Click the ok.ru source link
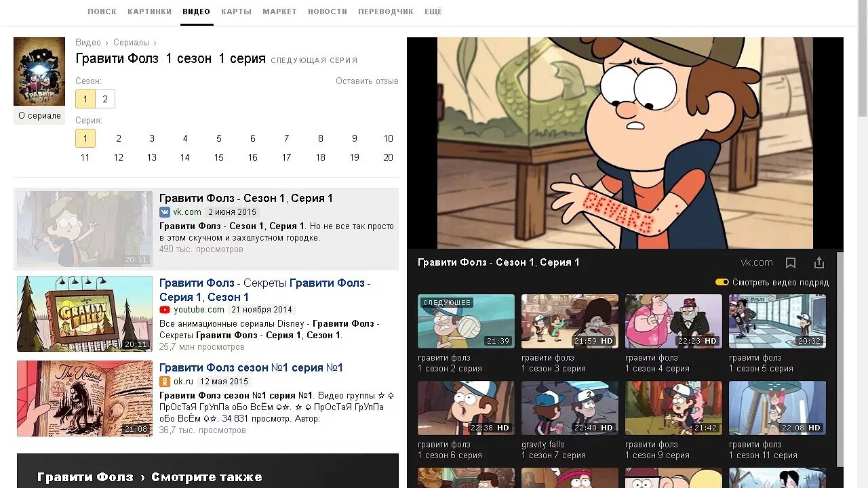This screenshot has height=488, width=868. tap(183, 382)
